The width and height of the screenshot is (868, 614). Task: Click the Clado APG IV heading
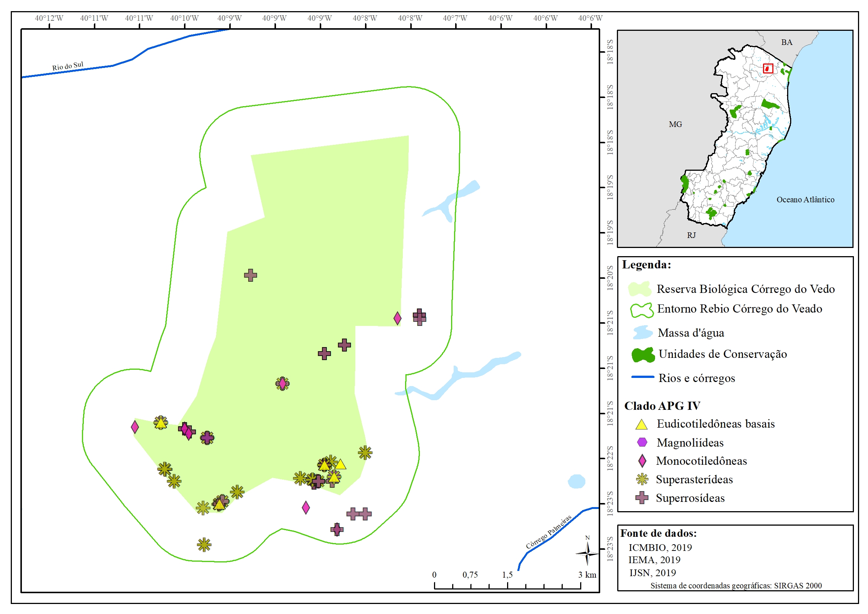pos(662,405)
